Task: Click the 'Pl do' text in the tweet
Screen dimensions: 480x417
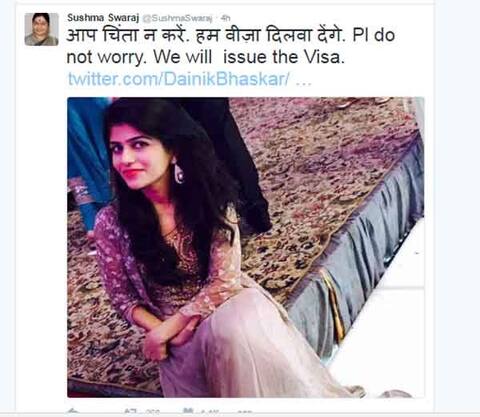Action: (x=374, y=36)
